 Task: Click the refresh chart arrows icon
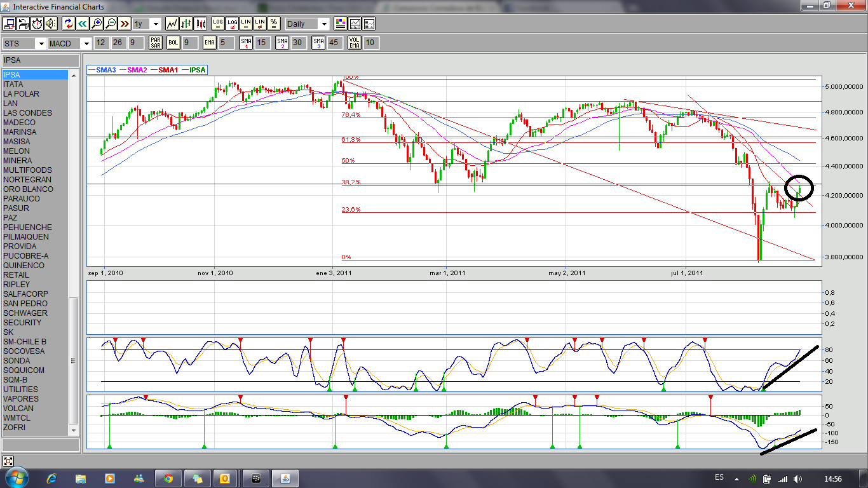(69, 24)
